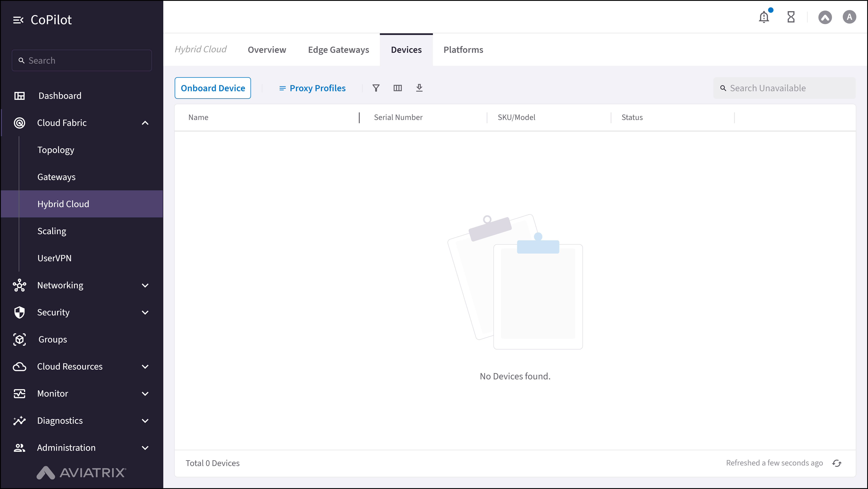The image size is (868, 489).
Task: Click the Onboard Device button
Action: click(x=213, y=88)
